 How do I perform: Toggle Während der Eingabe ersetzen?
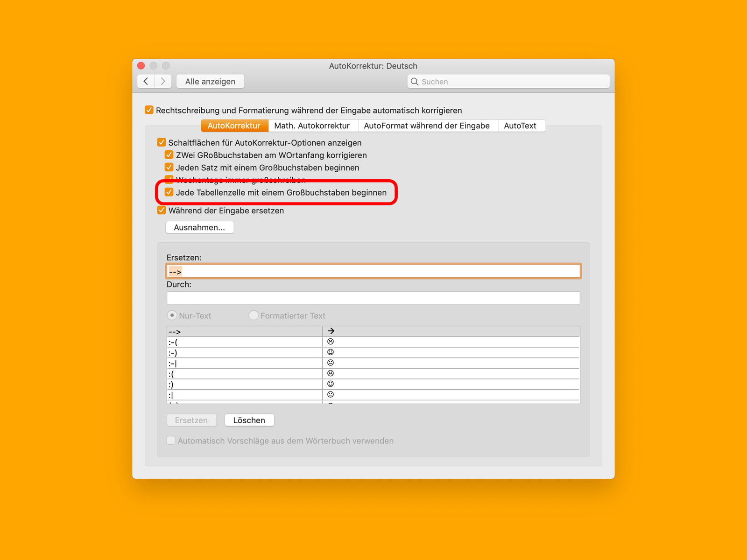(162, 210)
